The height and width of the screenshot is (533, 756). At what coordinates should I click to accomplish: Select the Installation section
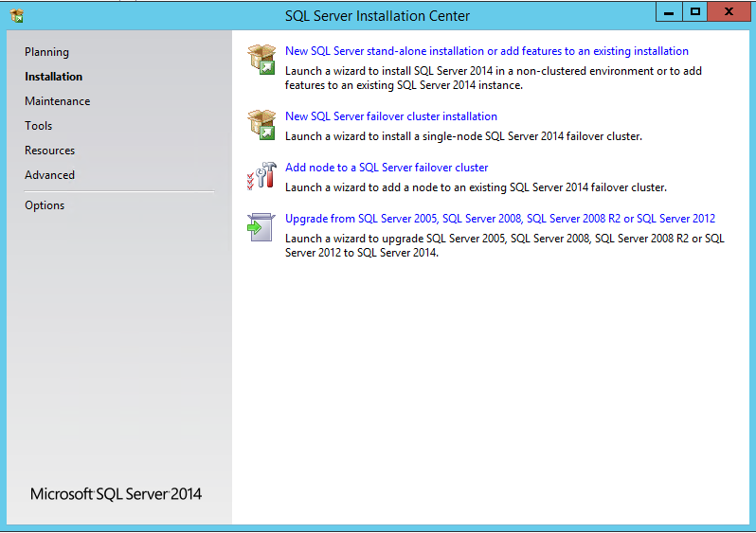click(53, 77)
